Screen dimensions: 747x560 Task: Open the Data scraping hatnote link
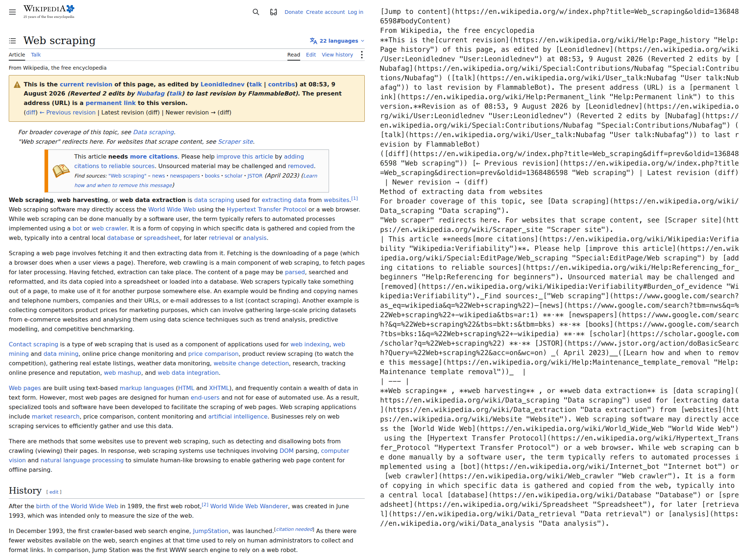click(154, 132)
